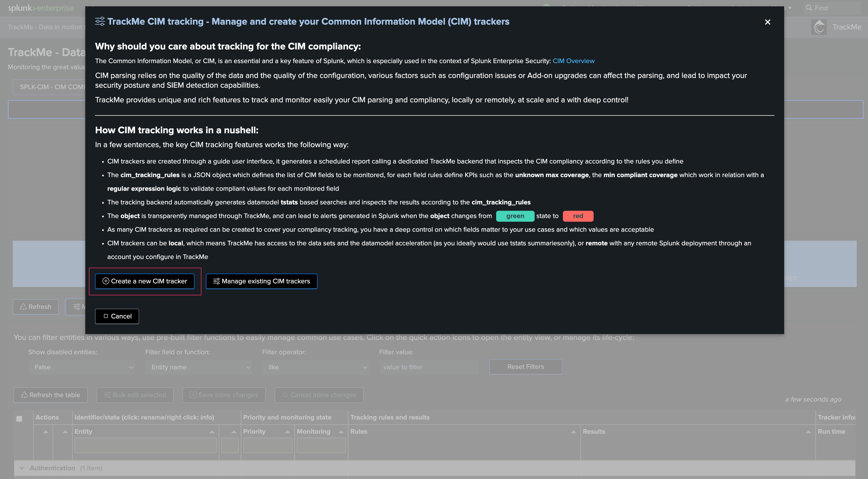Click the Find search box in header
Image resolution: width=868 pixels, height=479 pixels.
pos(832,8)
